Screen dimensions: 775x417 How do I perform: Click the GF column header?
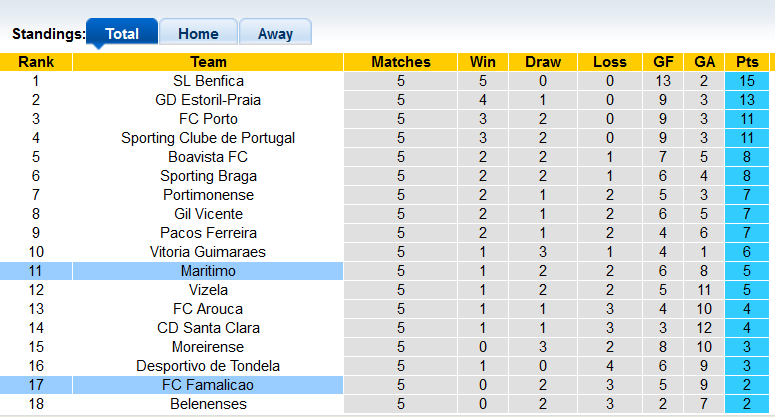[663, 62]
